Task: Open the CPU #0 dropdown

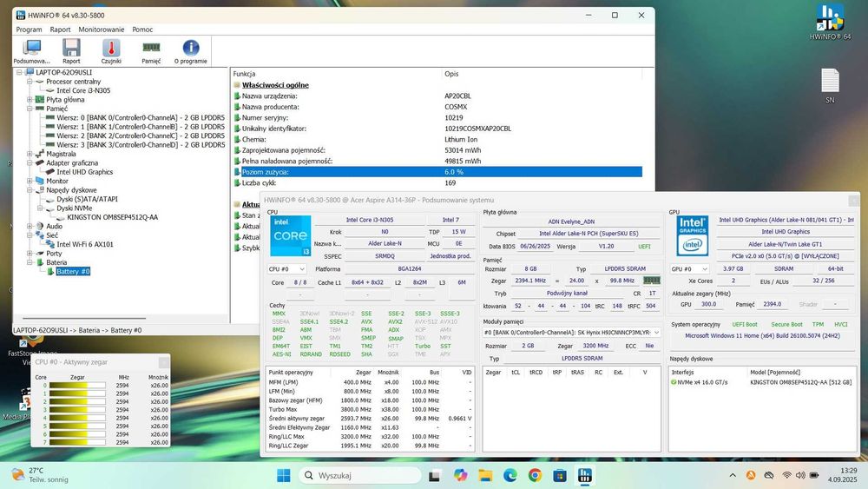Action: point(286,268)
